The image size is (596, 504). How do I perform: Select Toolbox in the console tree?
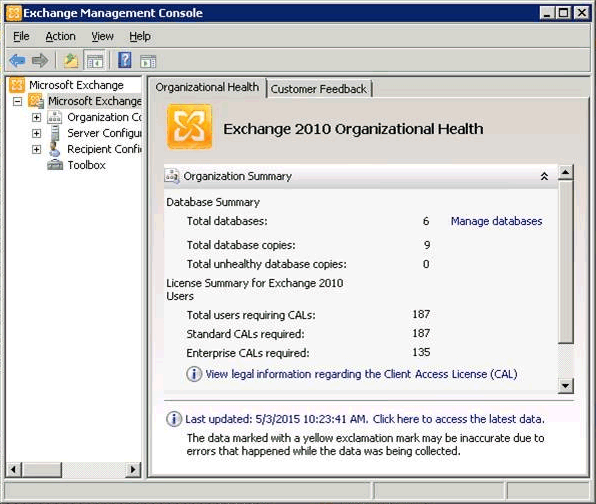(x=87, y=165)
